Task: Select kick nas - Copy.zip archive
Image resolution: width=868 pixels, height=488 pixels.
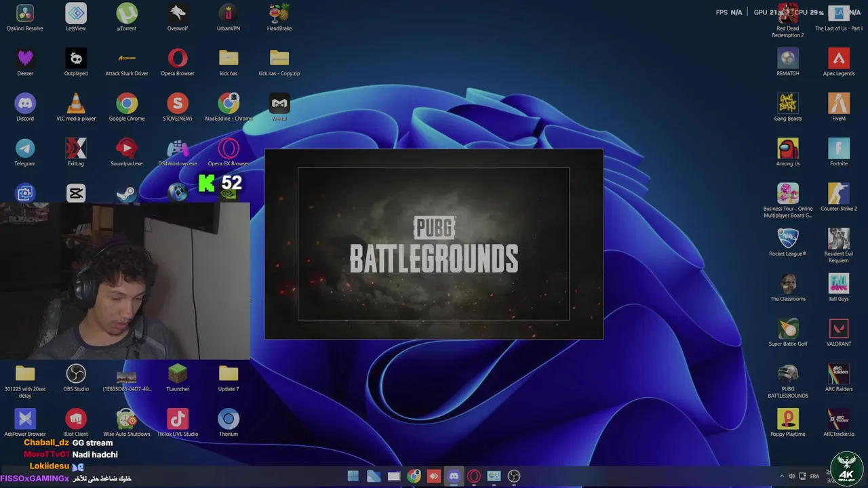Action: (279, 62)
